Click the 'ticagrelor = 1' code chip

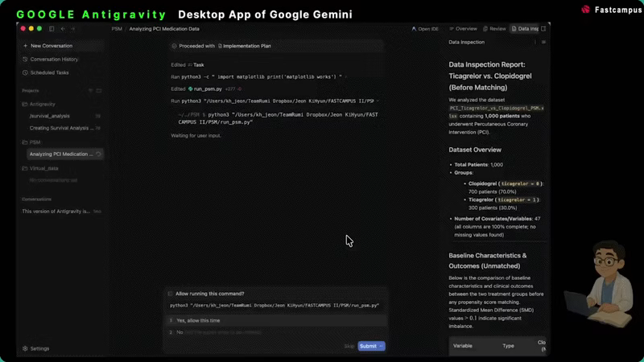coord(517,200)
